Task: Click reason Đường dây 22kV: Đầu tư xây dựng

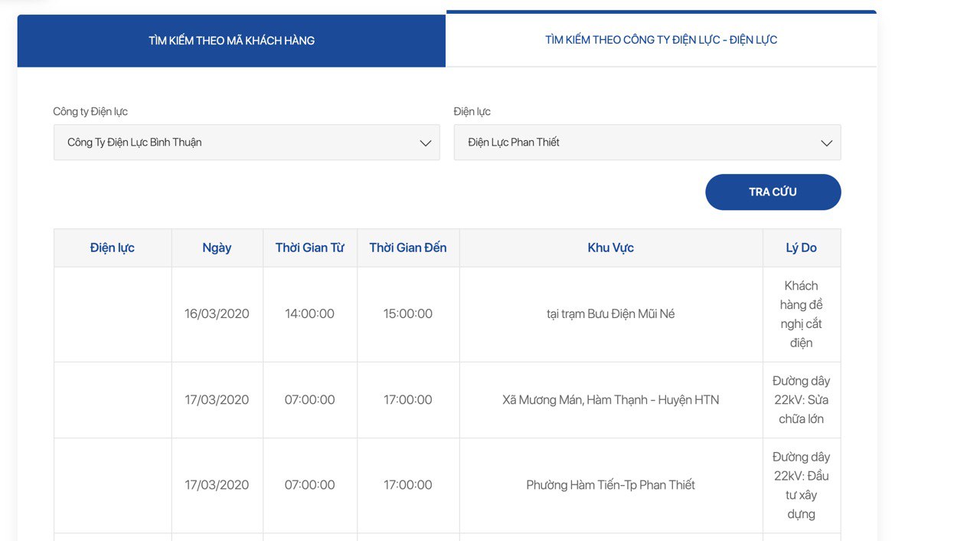Action: pyautogui.click(x=802, y=485)
